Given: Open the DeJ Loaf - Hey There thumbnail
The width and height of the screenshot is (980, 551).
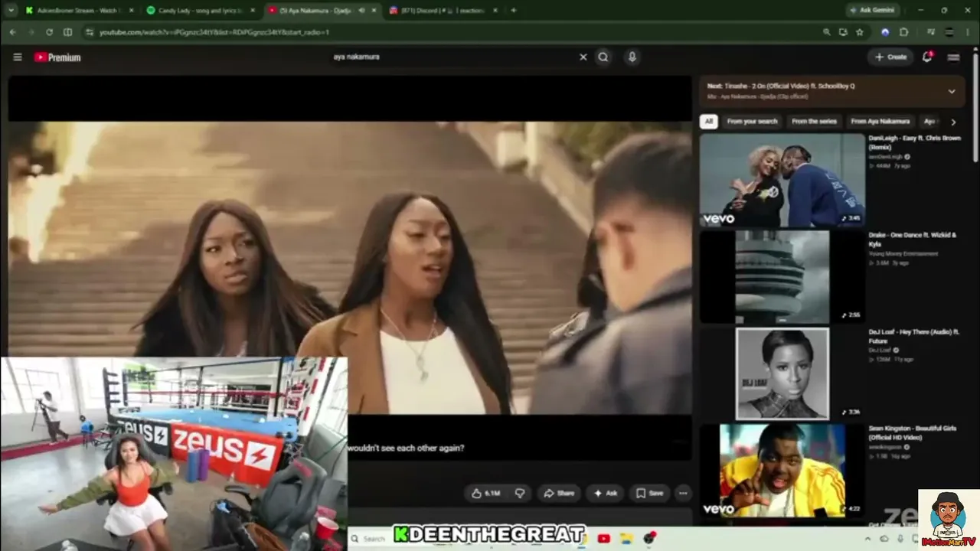Looking at the screenshot, I should click(782, 373).
